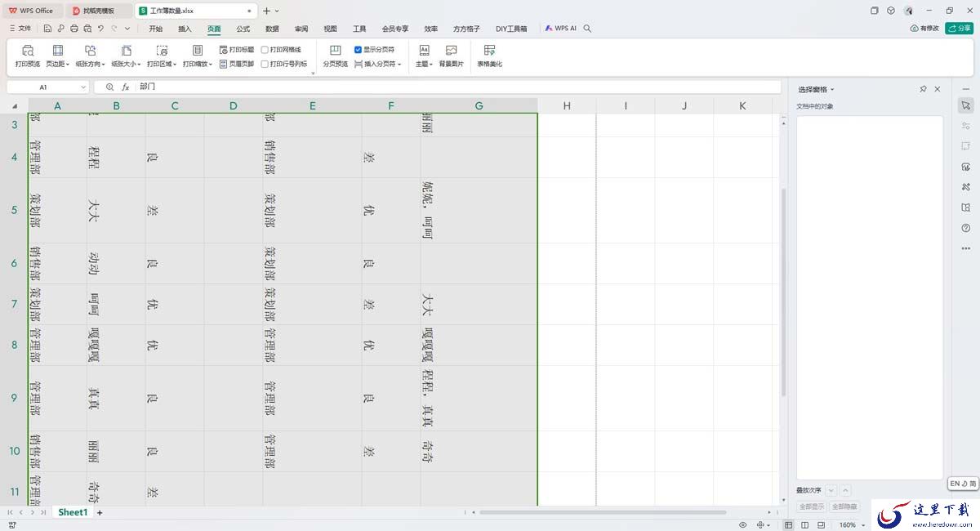The width and height of the screenshot is (980, 531).
Task: Click the user avatar in the title bar
Action: (908, 11)
